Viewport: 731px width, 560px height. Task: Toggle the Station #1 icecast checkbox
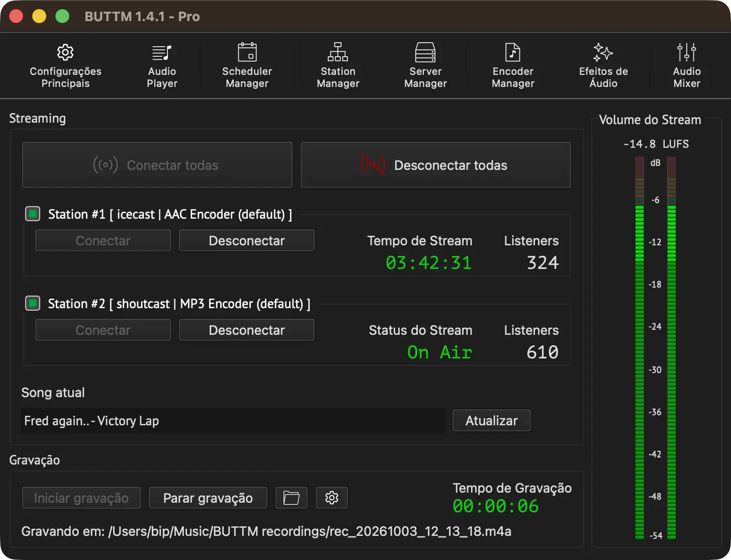33,214
